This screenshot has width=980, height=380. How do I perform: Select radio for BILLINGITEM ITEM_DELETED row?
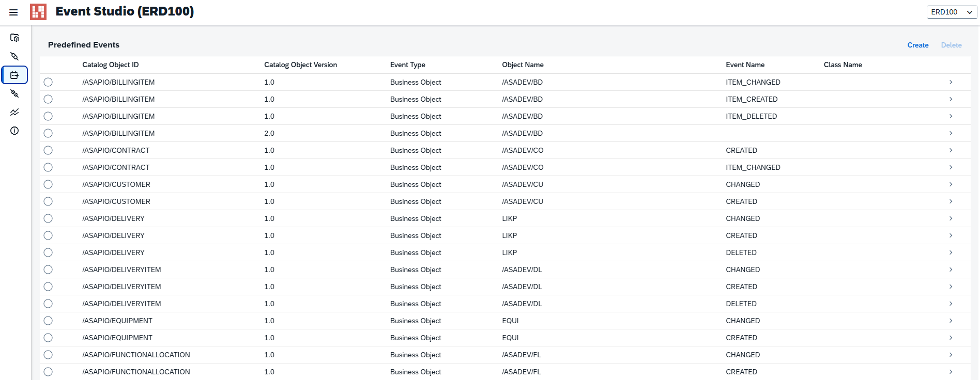[48, 116]
